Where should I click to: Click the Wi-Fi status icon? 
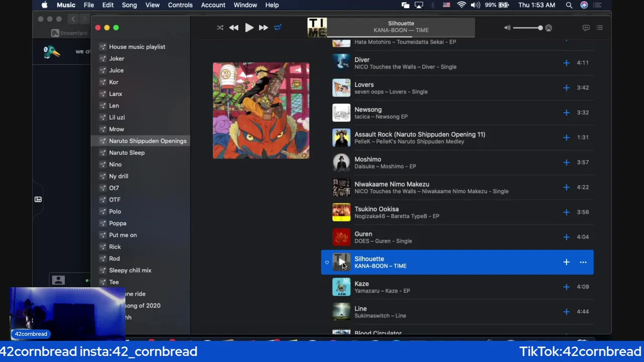[461, 5]
